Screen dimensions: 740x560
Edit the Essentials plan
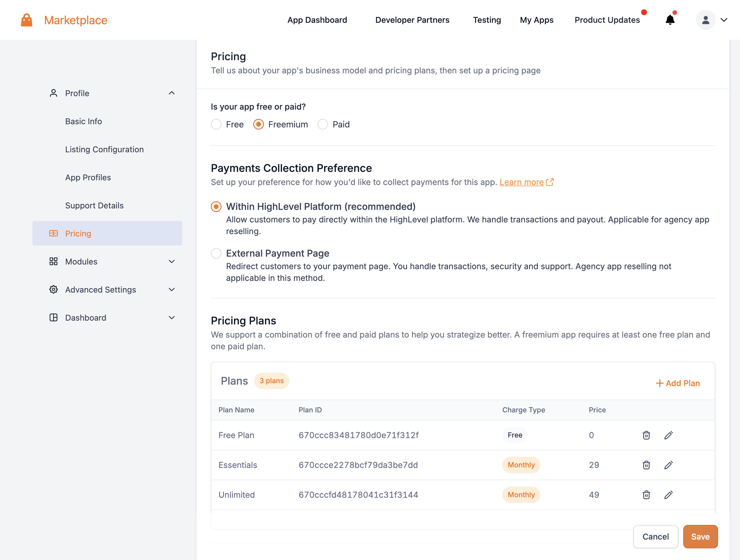668,465
